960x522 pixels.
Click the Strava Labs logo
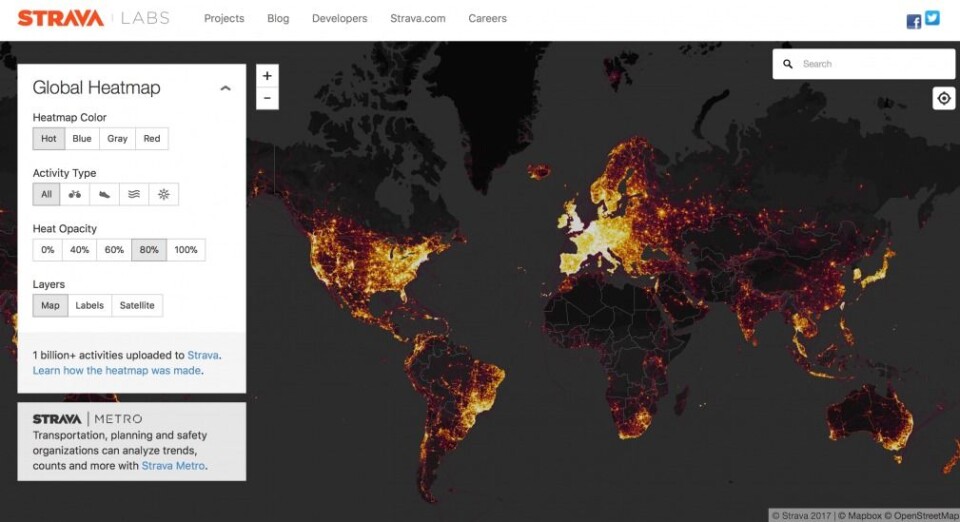pos(94,18)
